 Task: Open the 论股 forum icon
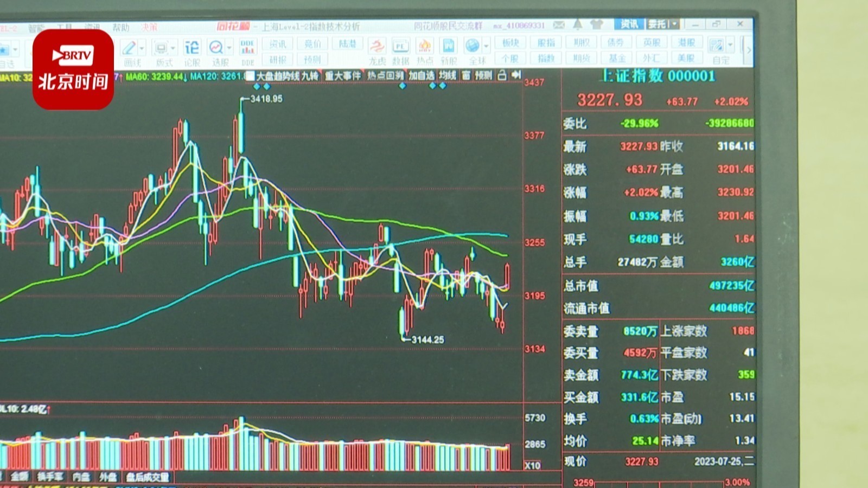coord(192,47)
